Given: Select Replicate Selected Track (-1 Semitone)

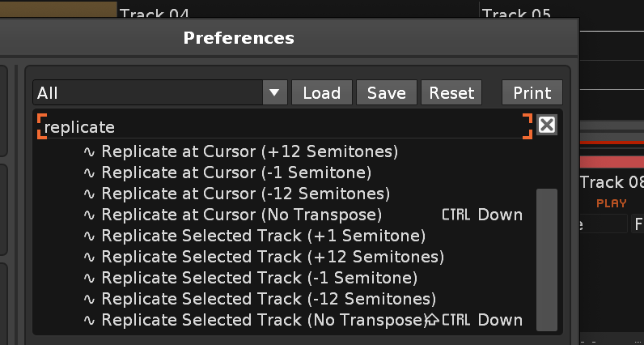Looking at the screenshot, I should tap(259, 278).
